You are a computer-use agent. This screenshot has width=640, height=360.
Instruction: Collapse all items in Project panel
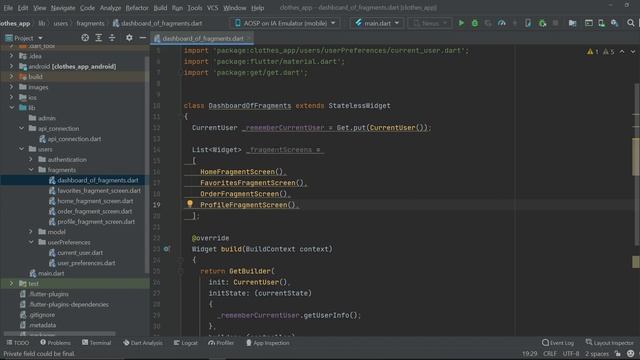pos(112,38)
